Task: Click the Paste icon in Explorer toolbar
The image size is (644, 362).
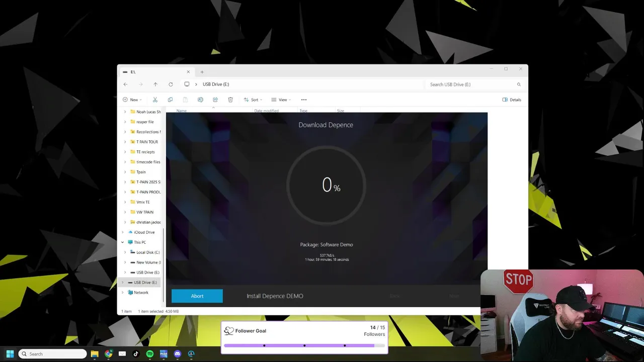Action: (185, 100)
